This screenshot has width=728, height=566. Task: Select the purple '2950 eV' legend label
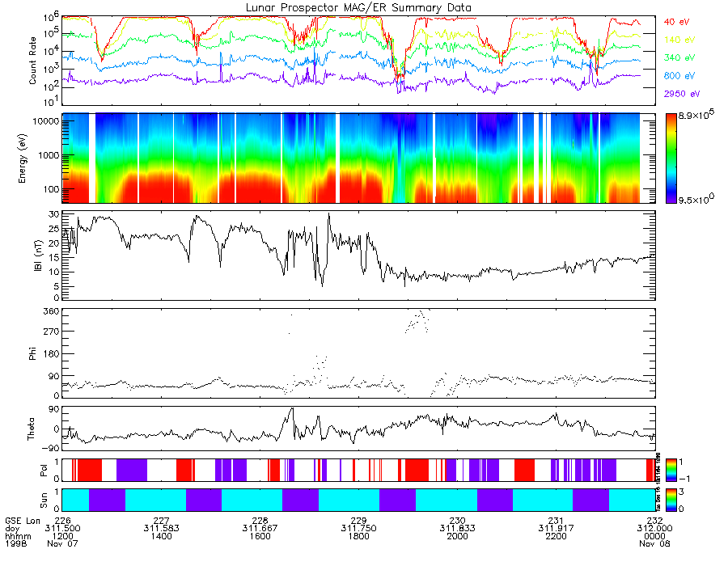coord(682,94)
